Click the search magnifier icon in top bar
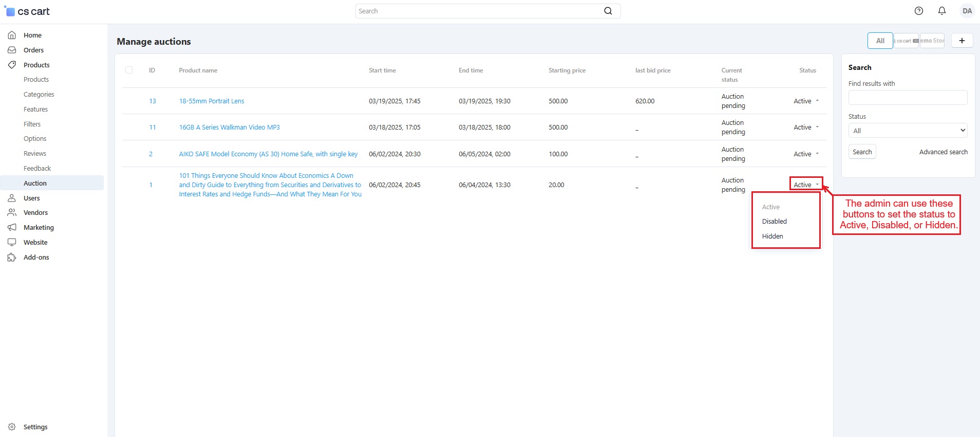 [608, 11]
